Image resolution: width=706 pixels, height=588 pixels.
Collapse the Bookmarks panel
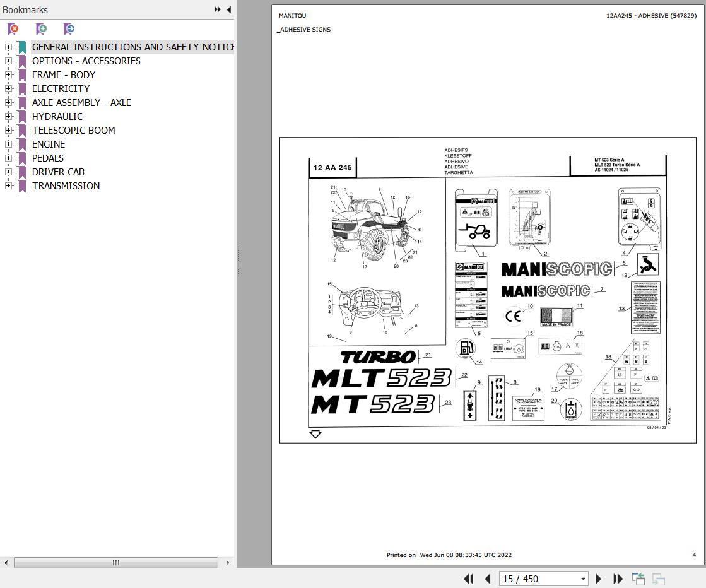(228, 9)
